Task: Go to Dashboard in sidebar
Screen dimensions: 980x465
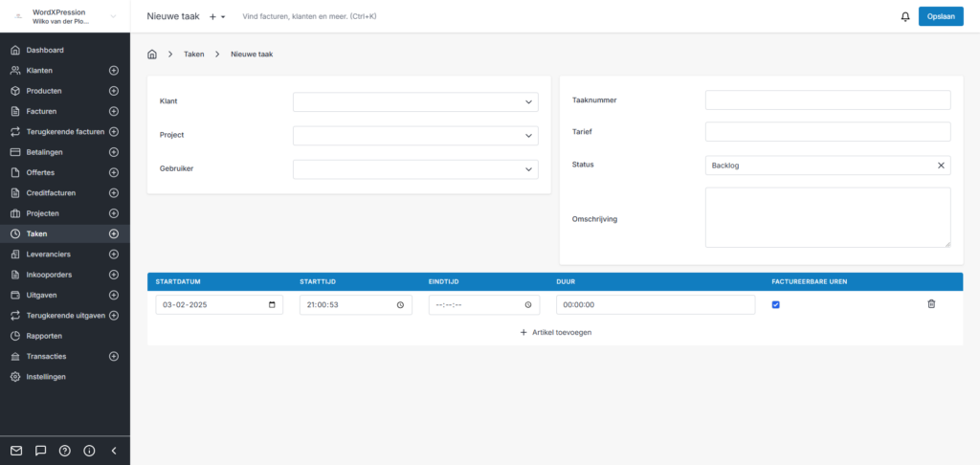Action: pos(45,50)
